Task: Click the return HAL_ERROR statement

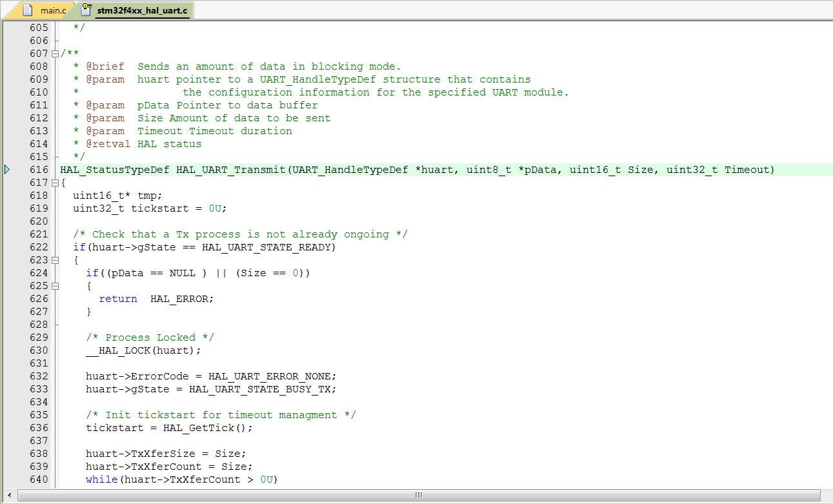Action: 156,299
